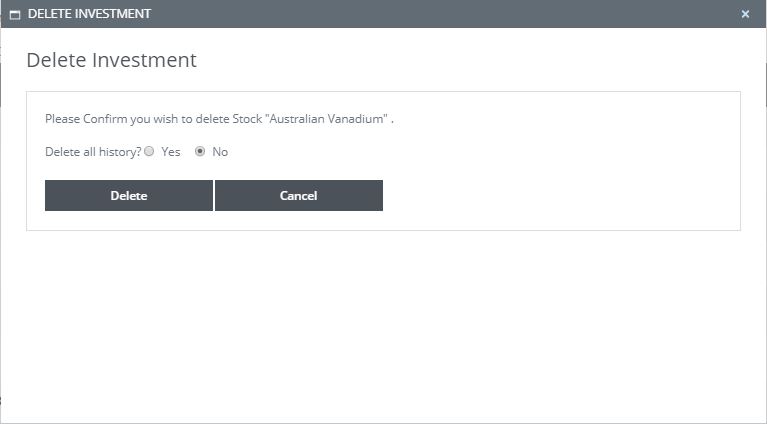Click the period ending the confirmation message

pyautogui.click(x=393, y=120)
